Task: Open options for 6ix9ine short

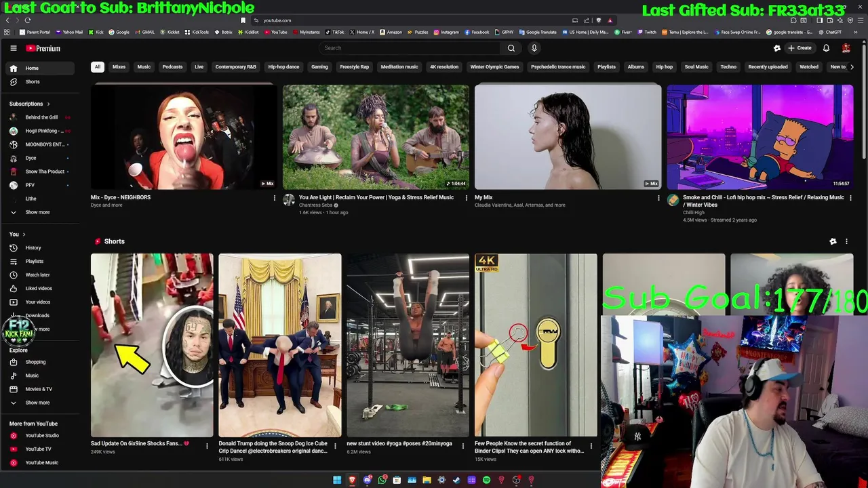Action: 207,446
